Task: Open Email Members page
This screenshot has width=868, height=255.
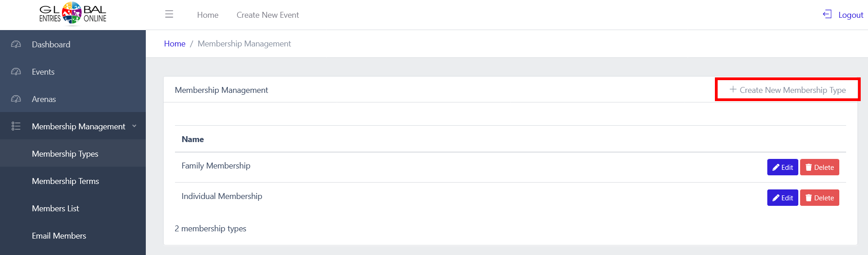Action: tap(59, 236)
